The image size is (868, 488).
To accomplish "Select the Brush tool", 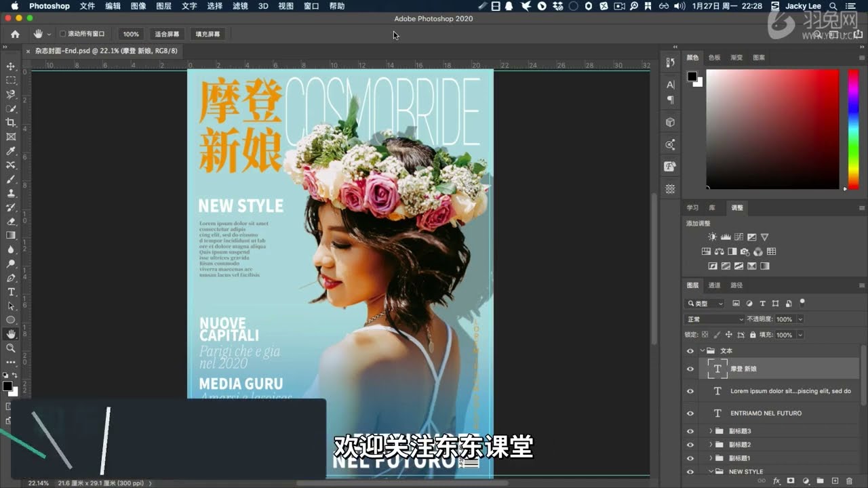I will click(11, 179).
